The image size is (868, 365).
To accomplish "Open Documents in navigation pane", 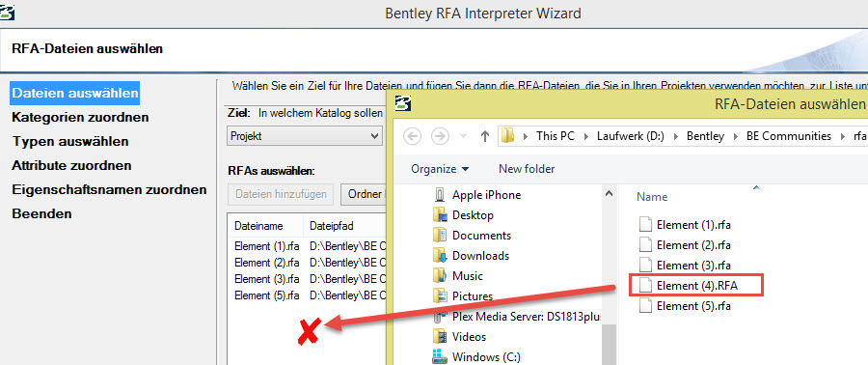I will 481,236.
